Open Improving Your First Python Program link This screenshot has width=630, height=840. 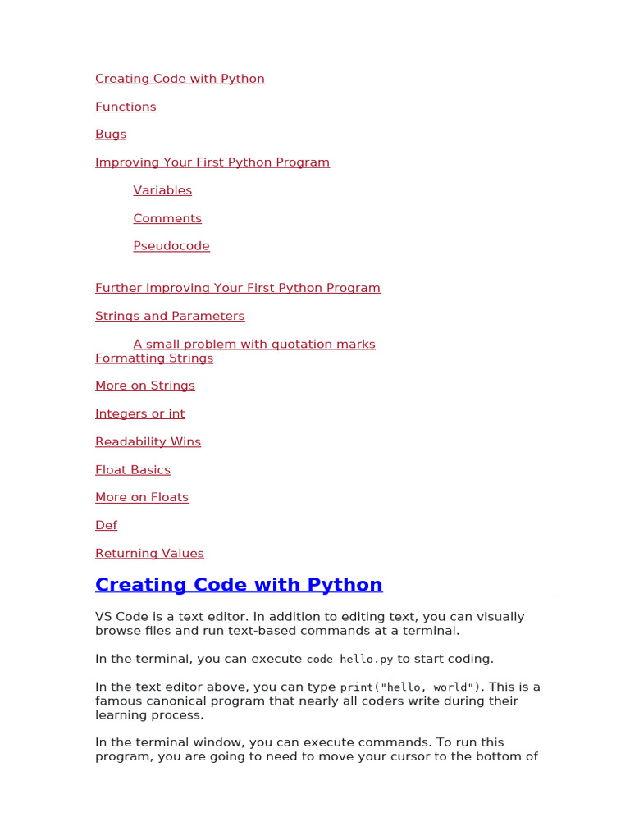[x=212, y=162]
